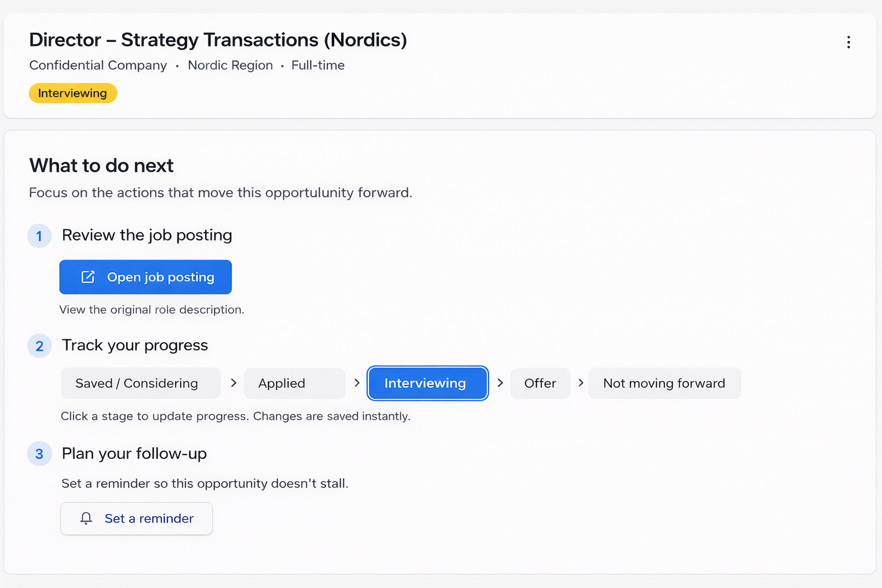882x588 pixels.
Task: Choose the Not moving forward stage
Action: click(x=664, y=383)
